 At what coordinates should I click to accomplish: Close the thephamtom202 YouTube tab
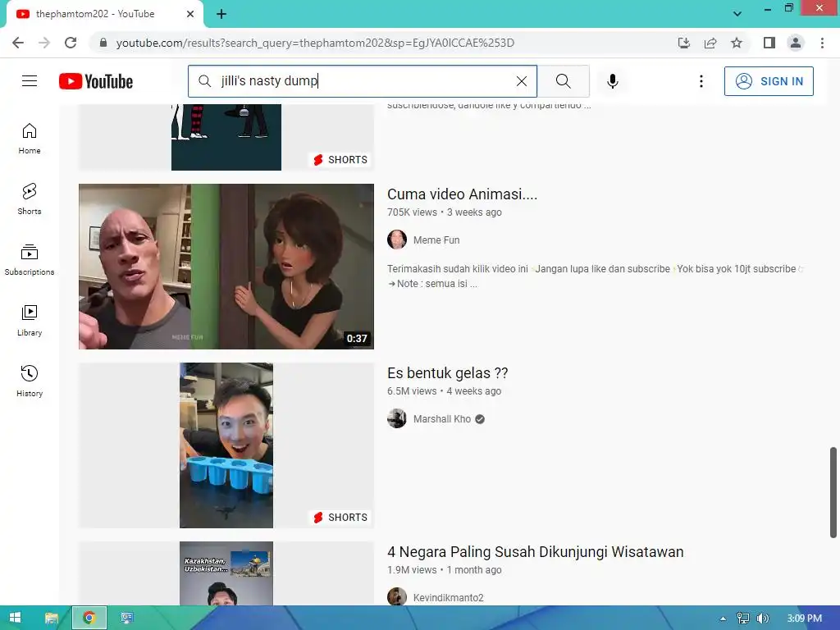pyautogui.click(x=190, y=14)
